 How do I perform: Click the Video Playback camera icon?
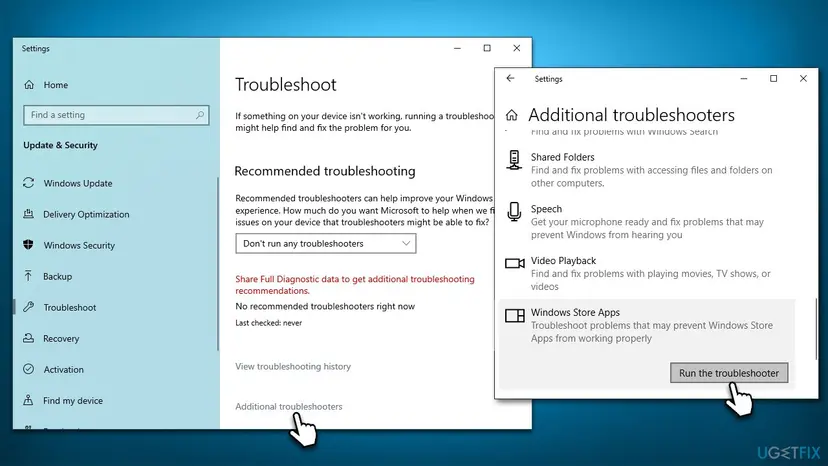tap(514, 263)
